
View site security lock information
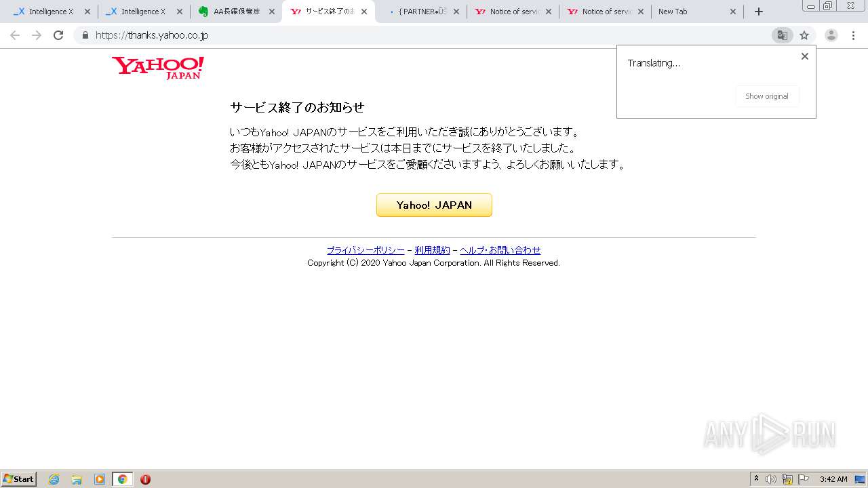(85, 35)
